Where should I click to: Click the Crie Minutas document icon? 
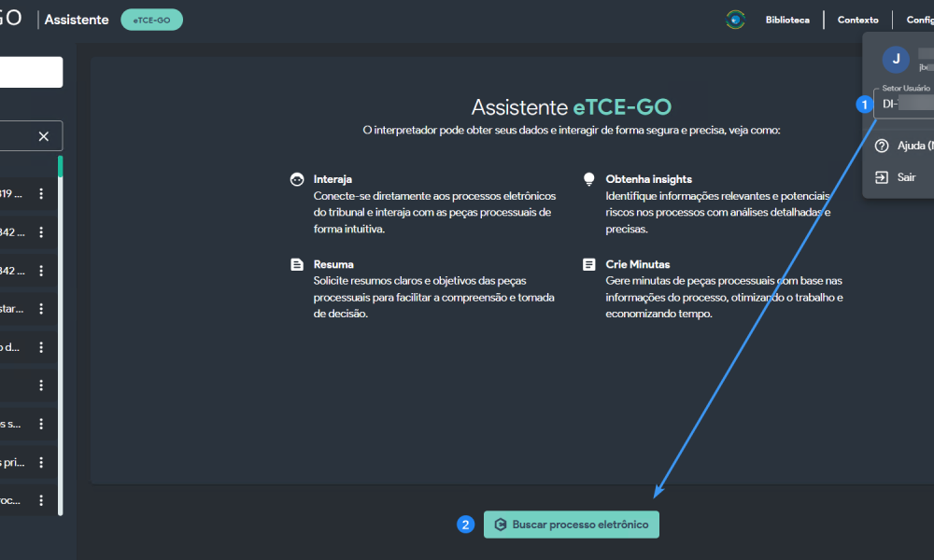coord(588,265)
